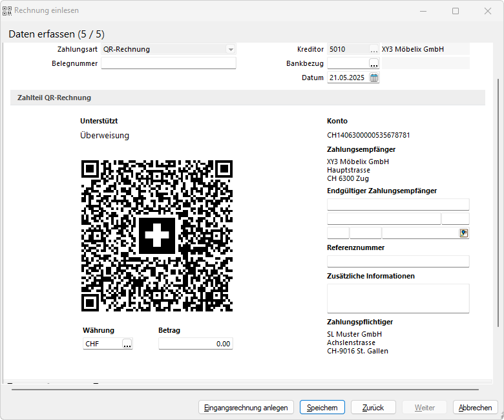Image resolution: width=504 pixels, height=420 pixels.
Task: Click the Bankbezug input field
Action: coord(348,63)
